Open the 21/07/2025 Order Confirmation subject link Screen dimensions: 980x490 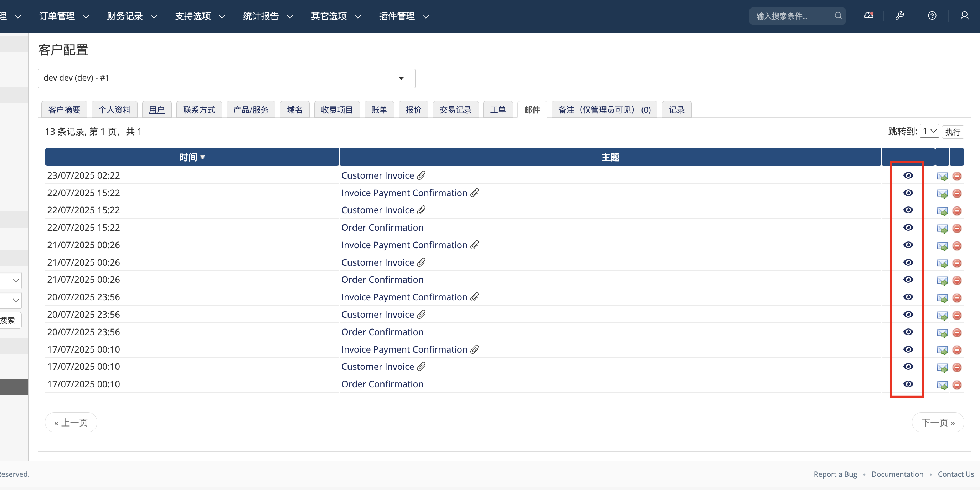pyautogui.click(x=382, y=280)
